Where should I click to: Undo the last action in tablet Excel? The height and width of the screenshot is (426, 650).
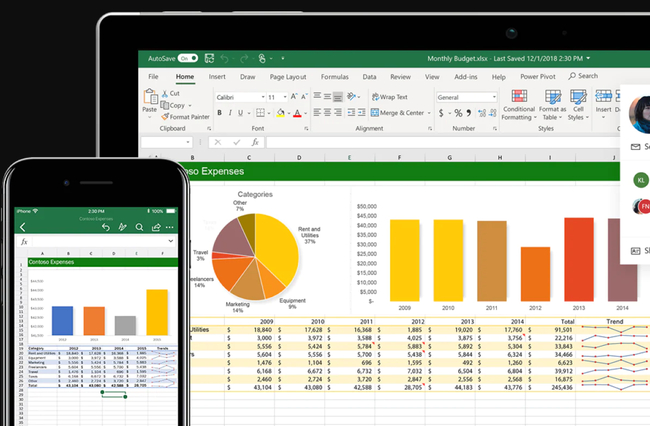pos(224,58)
